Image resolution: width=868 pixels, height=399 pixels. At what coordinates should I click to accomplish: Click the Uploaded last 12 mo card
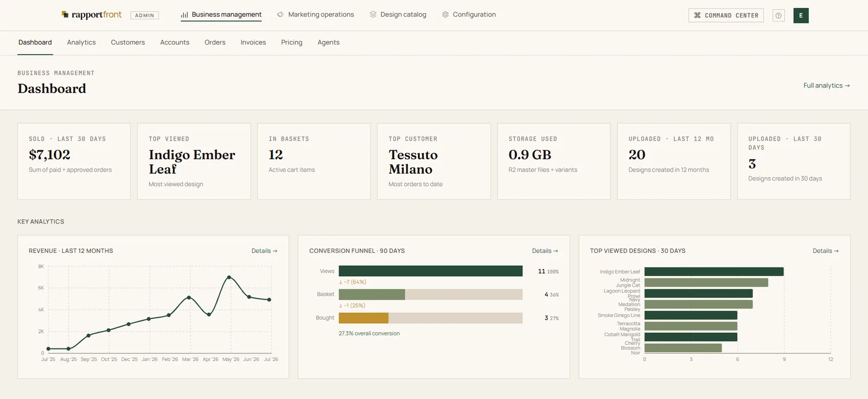coord(674,161)
